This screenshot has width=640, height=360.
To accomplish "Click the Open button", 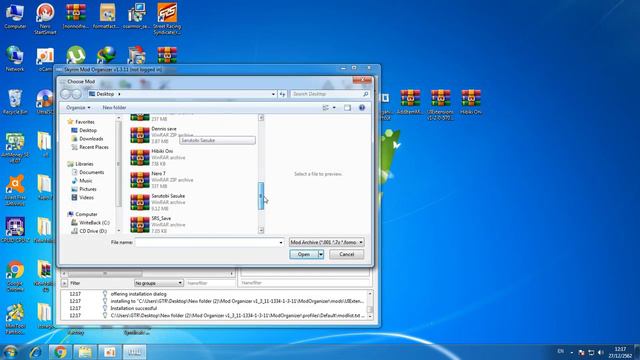I will click(x=304, y=254).
